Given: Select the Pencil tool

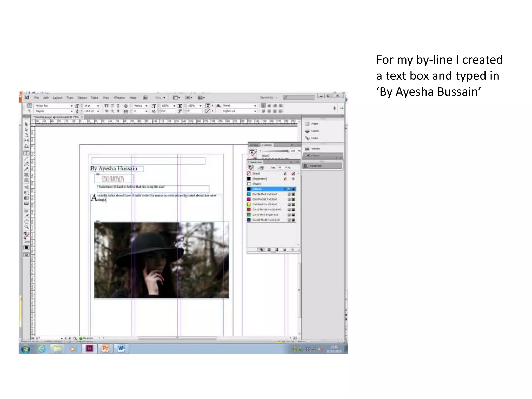Looking at the screenshot, I should point(26,169).
